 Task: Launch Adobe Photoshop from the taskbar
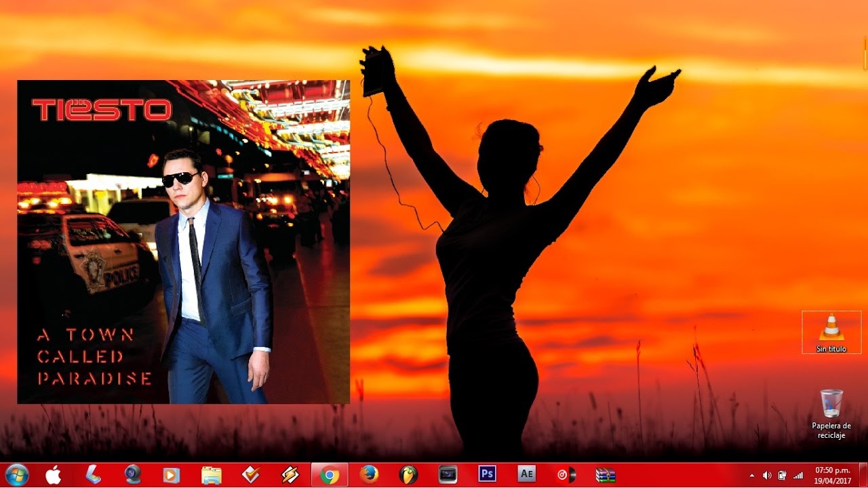(x=487, y=474)
